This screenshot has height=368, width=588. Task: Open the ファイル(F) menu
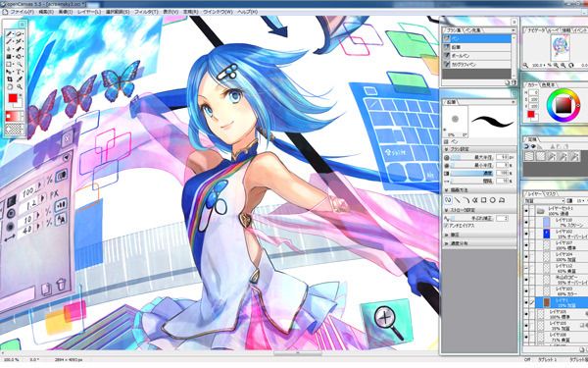click(x=22, y=12)
